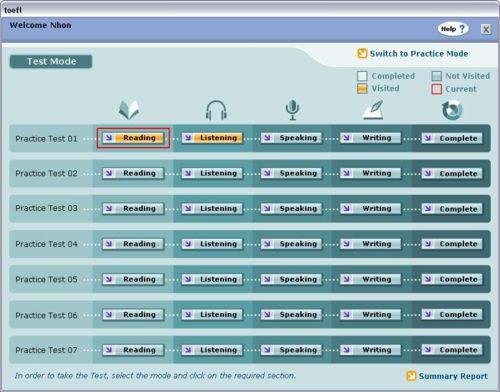Click the headphones Listening column icon

click(x=216, y=110)
